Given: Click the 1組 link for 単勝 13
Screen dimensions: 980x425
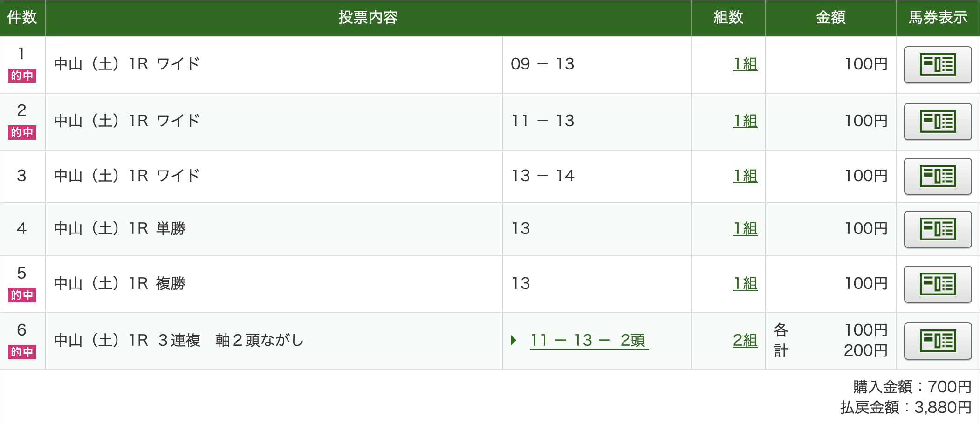Looking at the screenshot, I should 745,229.
